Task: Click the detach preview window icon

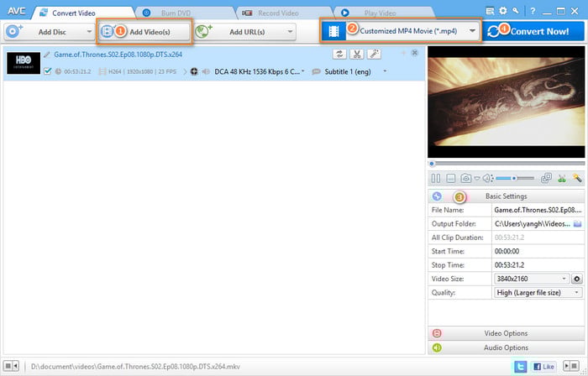Action: tap(546, 178)
